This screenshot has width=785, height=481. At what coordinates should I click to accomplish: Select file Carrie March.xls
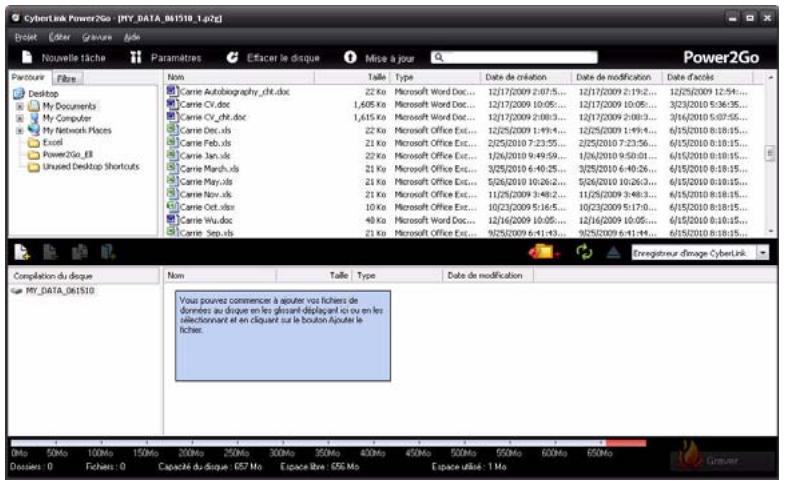(x=209, y=169)
